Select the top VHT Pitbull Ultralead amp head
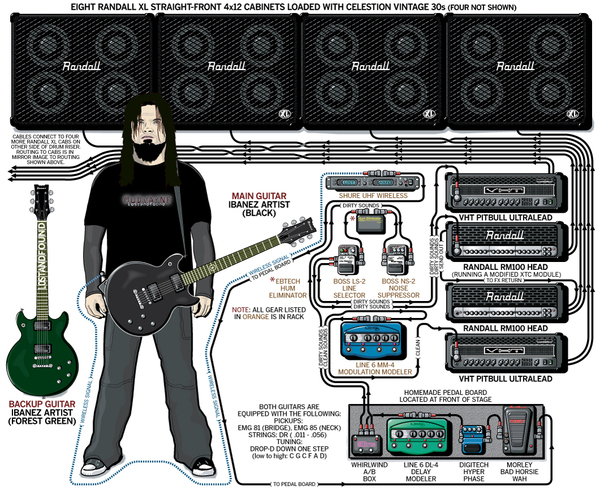 click(506, 192)
